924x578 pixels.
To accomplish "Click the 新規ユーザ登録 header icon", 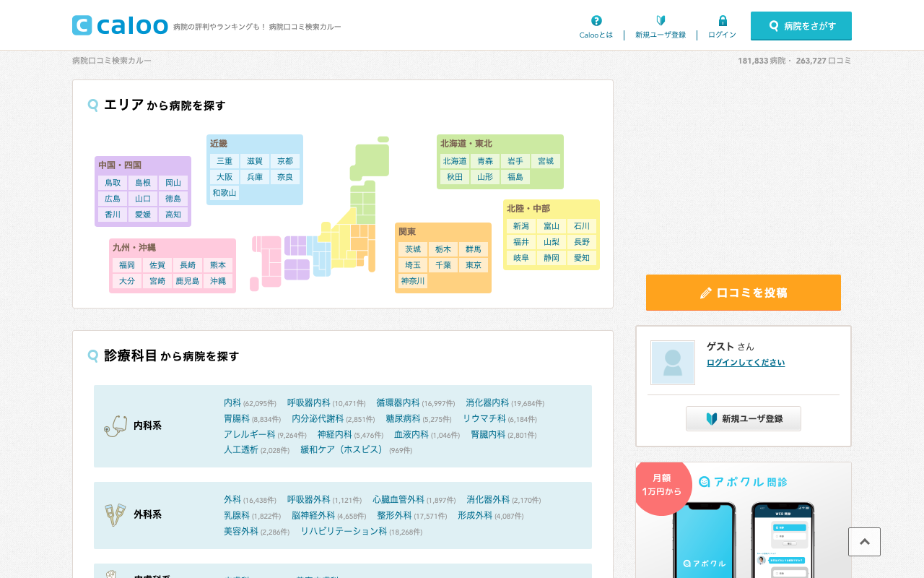I will pos(661,21).
